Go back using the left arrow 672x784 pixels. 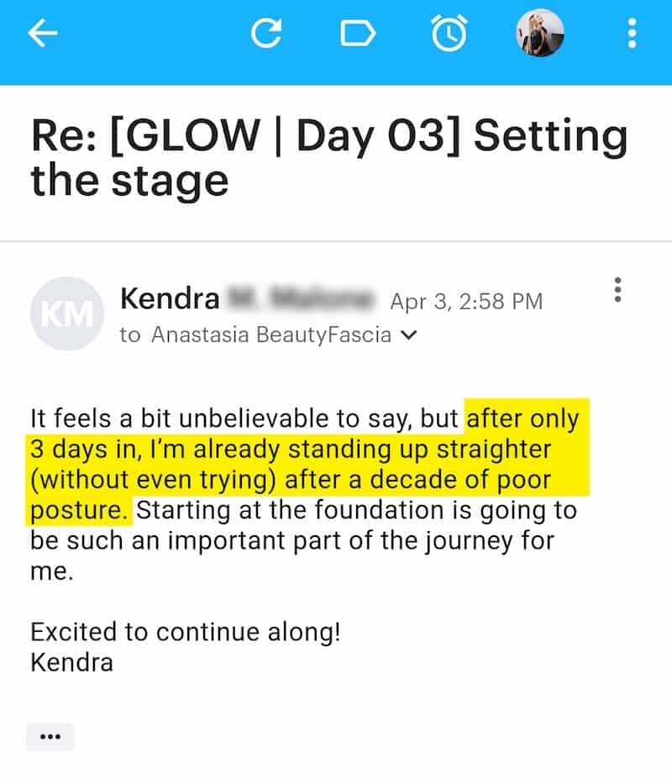tap(43, 34)
